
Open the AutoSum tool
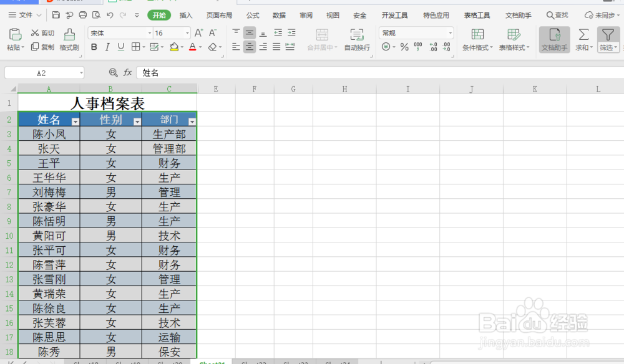coord(582,40)
